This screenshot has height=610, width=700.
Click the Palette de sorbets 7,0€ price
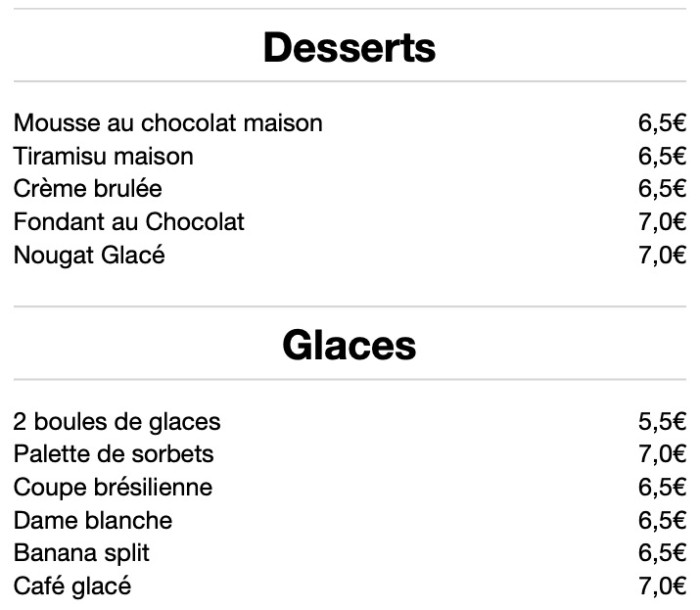(x=662, y=454)
